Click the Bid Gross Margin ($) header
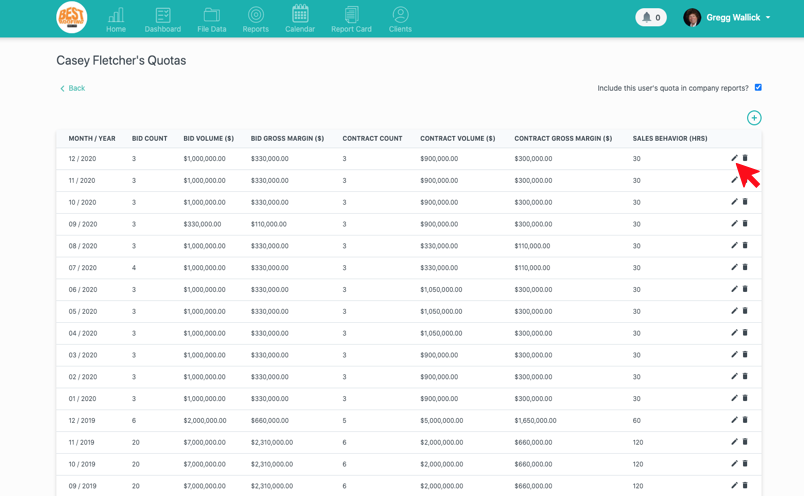Screen dimensions: 804x496 click(x=287, y=138)
